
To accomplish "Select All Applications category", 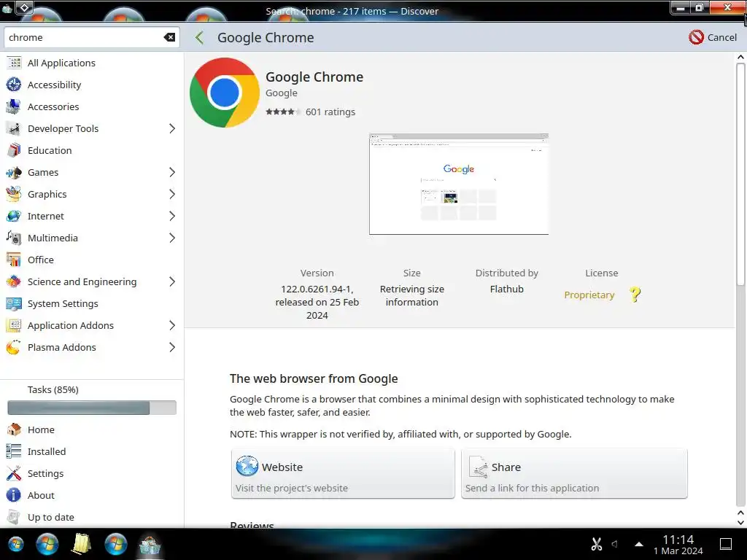I will [x=92, y=63].
